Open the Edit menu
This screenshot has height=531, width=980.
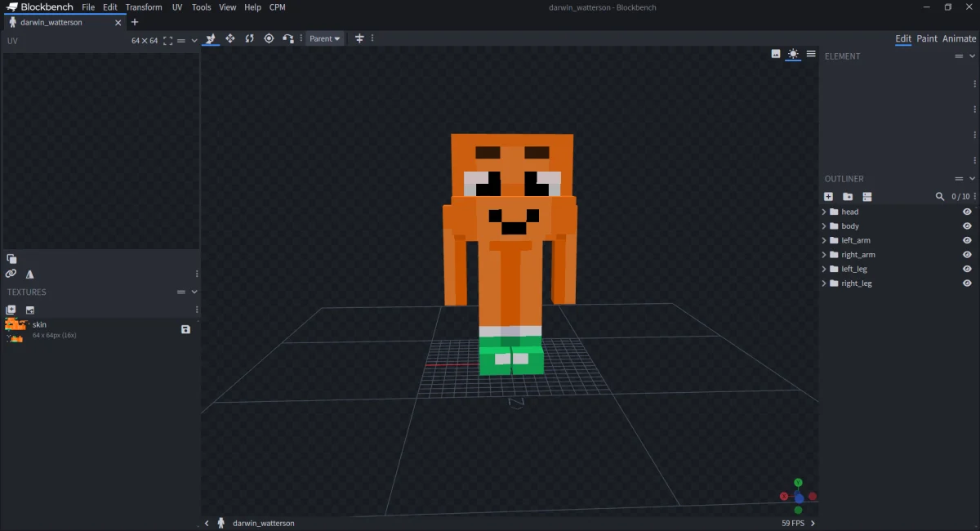110,7
